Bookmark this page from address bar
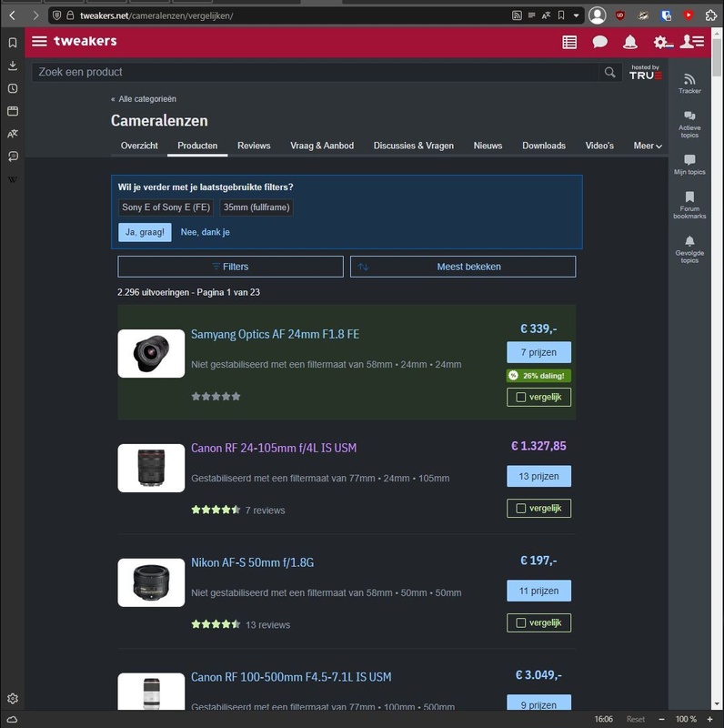Screen dimensions: 724x728 pyautogui.click(x=561, y=15)
